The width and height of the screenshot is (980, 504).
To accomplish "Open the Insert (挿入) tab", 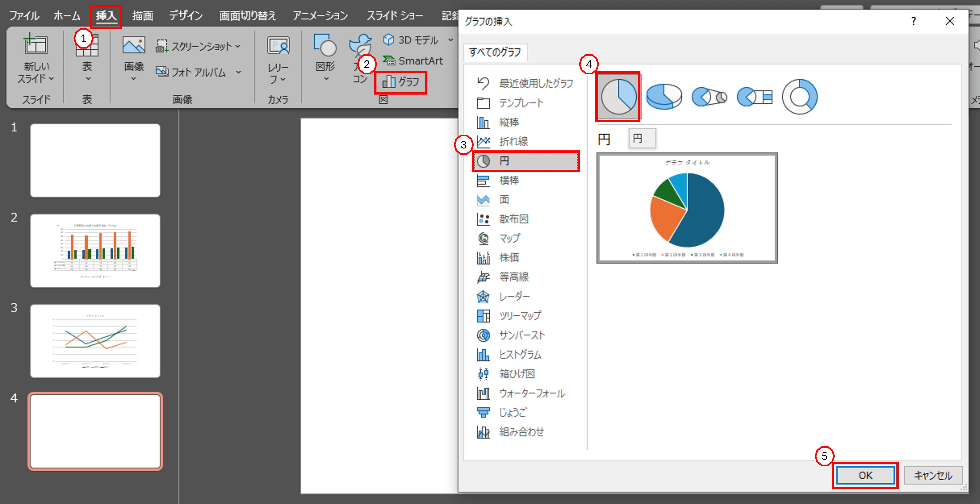I will coord(106,16).
